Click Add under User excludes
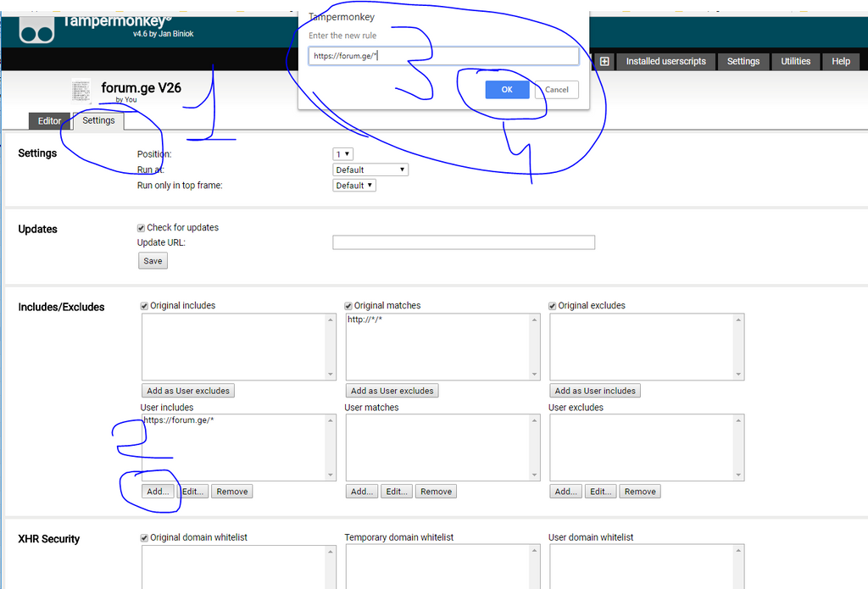The image size is (868, 589). click(565, 492)
